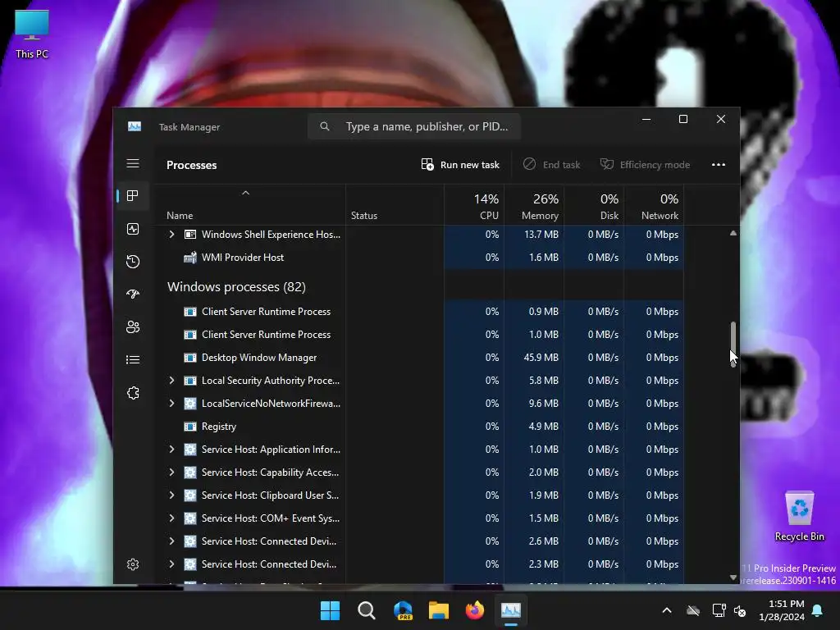Open the Services sidebar icon
The height and width of the screenshot is (630, 840).
point(133,393)
